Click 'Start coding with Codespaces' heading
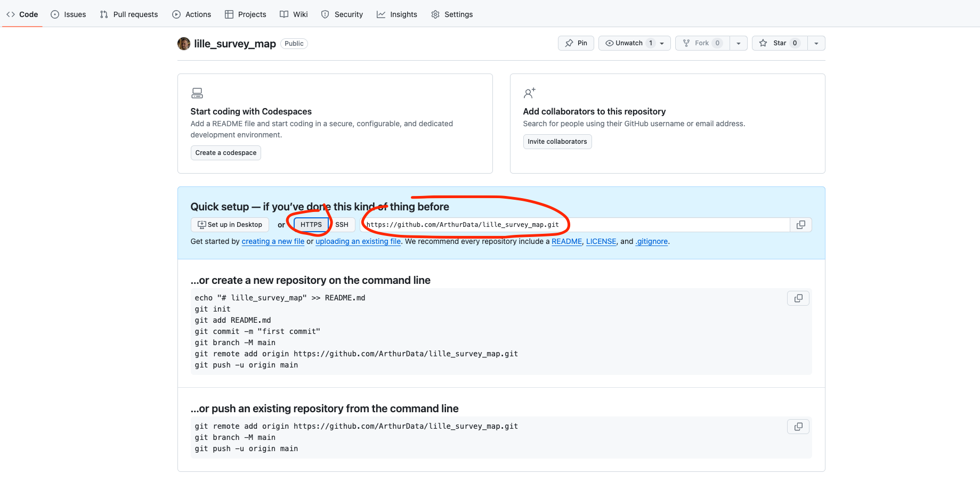Screen dimensions: 980x482 251,111
